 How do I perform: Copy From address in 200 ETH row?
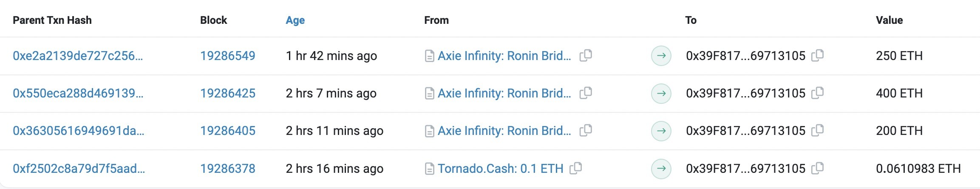coord(586,130)
